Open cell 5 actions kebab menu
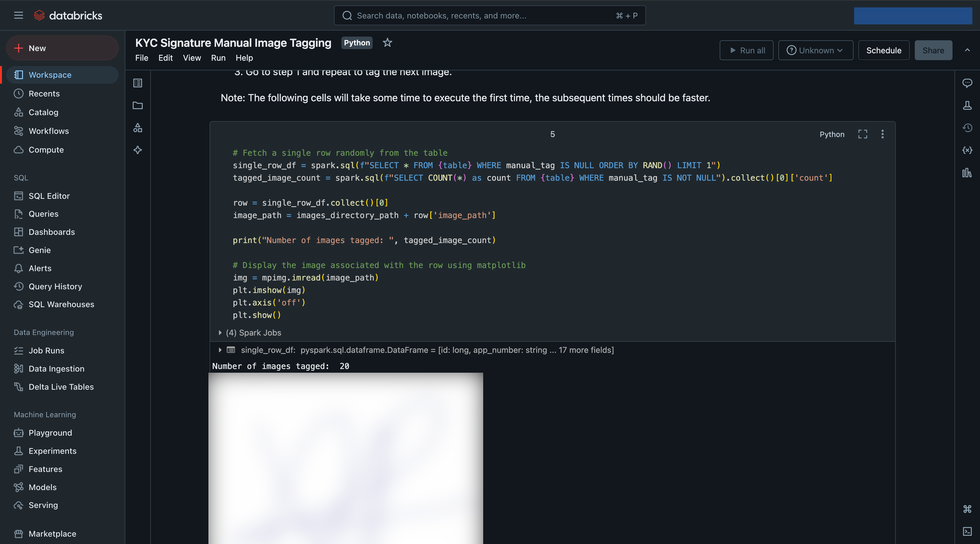 (x=883, y=134)
